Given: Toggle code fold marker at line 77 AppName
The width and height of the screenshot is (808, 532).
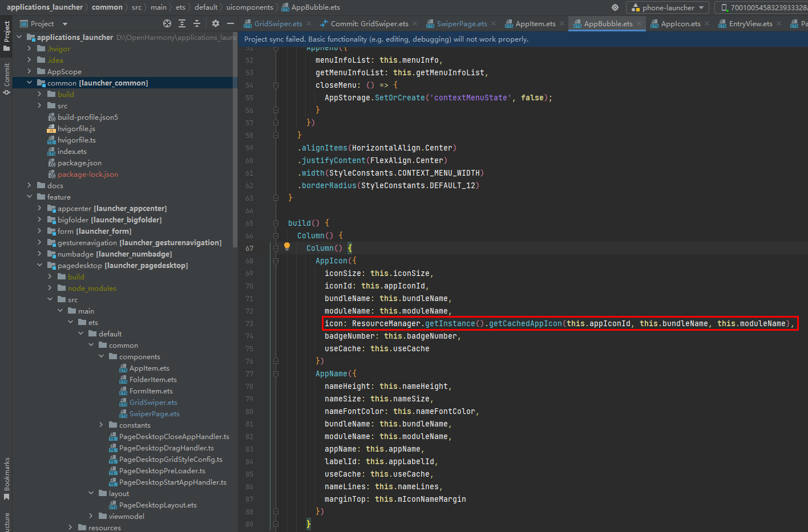Looking at the screenshot, I should (276, 373).
